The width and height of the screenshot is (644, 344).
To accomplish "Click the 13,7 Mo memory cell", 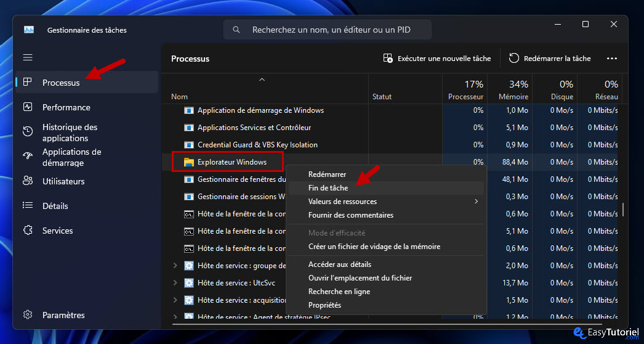I will pyautogui.click(x=510, y=283).
